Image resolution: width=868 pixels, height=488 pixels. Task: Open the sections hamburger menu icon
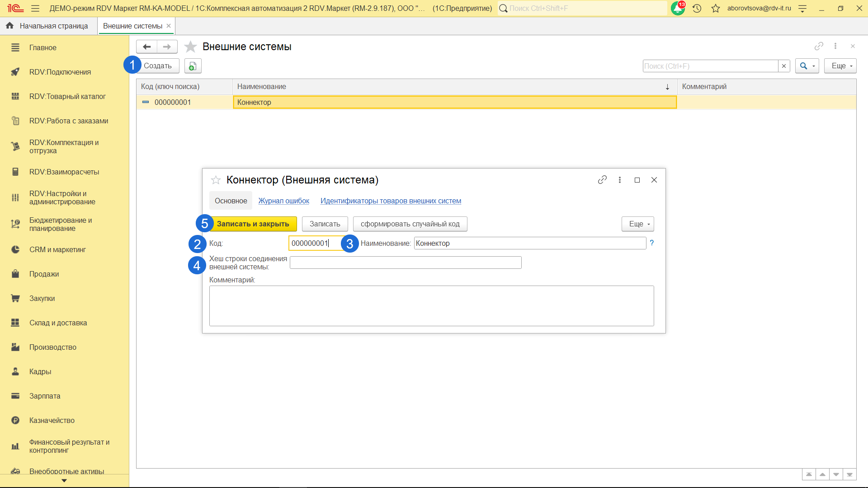click(35, 8)
